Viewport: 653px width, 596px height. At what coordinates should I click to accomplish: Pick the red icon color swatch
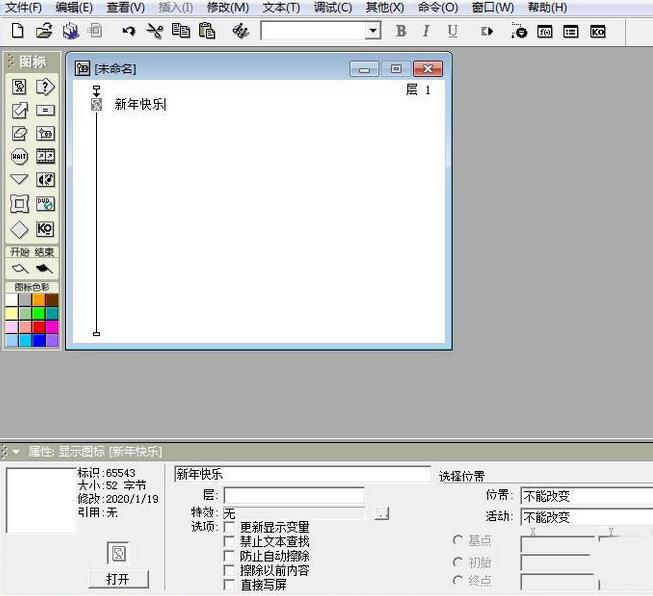[38, 327]
